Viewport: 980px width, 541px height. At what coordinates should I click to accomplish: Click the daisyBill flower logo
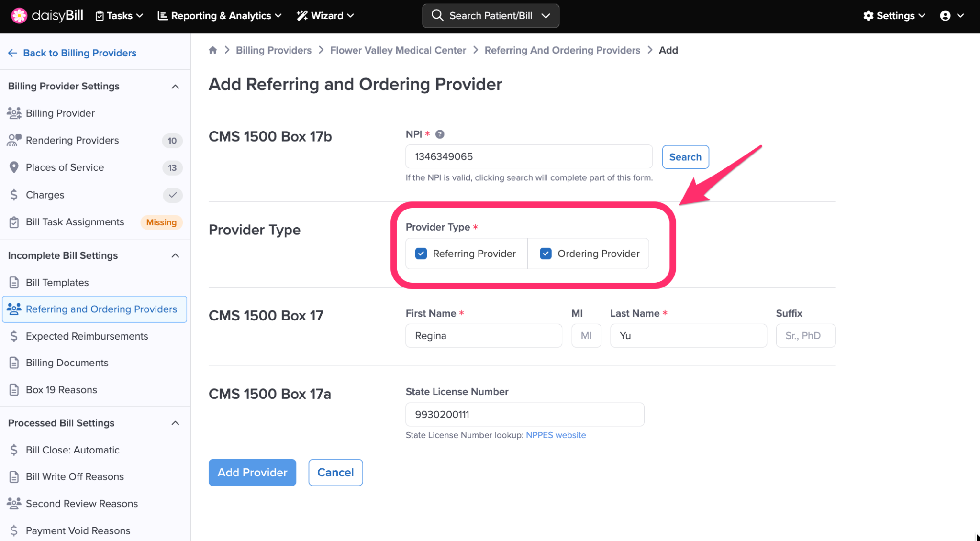pos(19,15)
